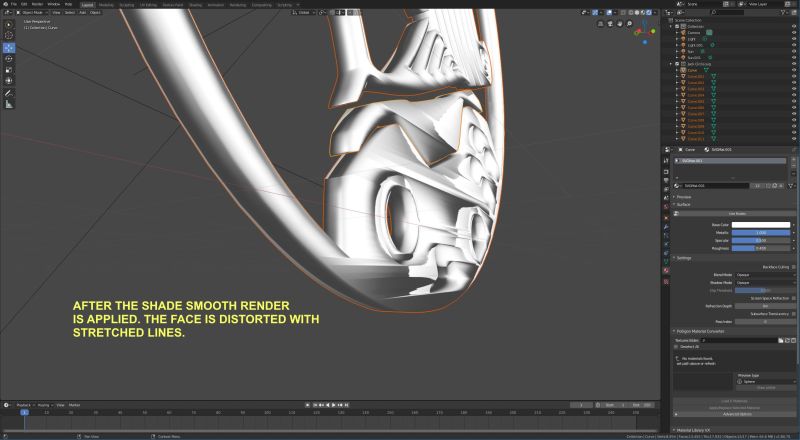Open the World properties tab
This screenshot has height=440, width=800.
point(666,206)
